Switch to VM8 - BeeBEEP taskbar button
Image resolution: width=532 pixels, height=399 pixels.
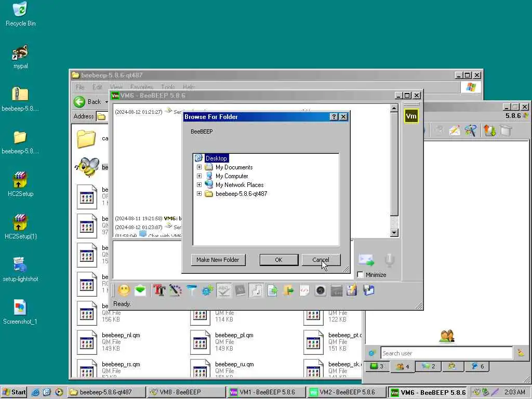coord(186,392)
